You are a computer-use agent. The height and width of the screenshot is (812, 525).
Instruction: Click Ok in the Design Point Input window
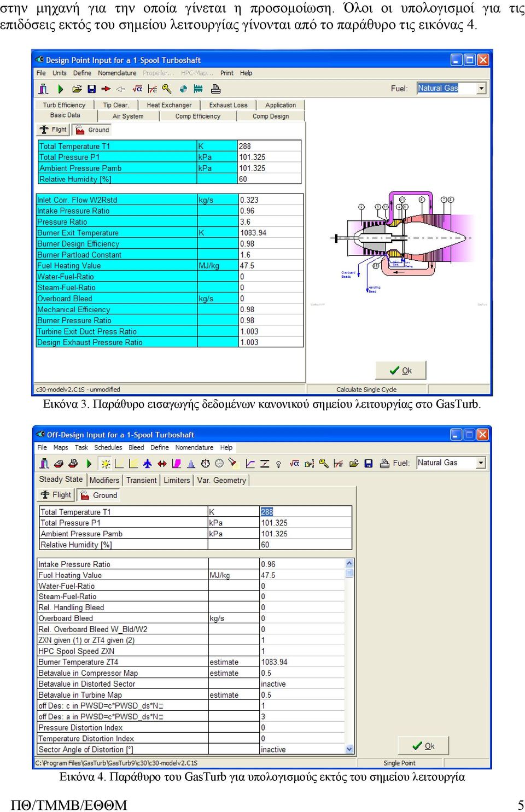coord(400,370)
